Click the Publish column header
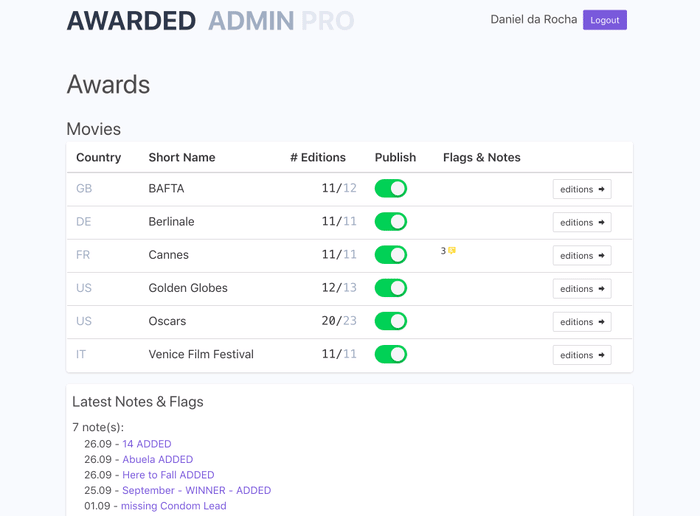Image resolution: width=700 pixels, height=516 pixels. 395,158
